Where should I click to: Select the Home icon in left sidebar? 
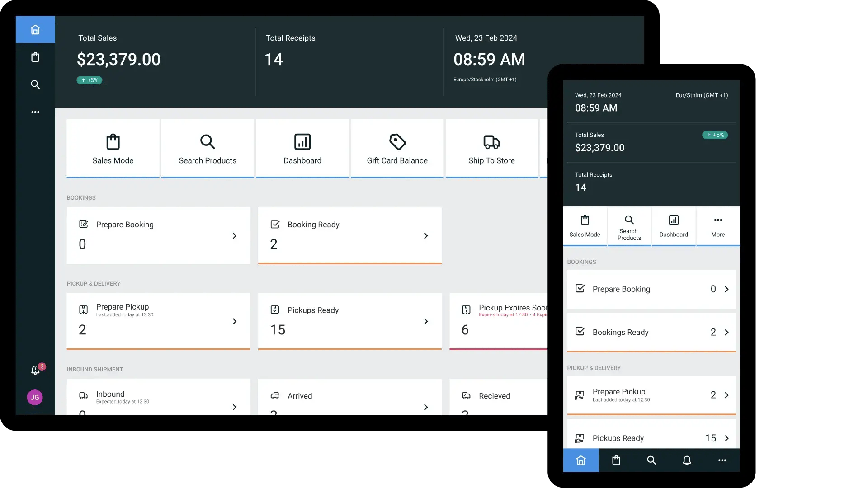pos(35,29)
